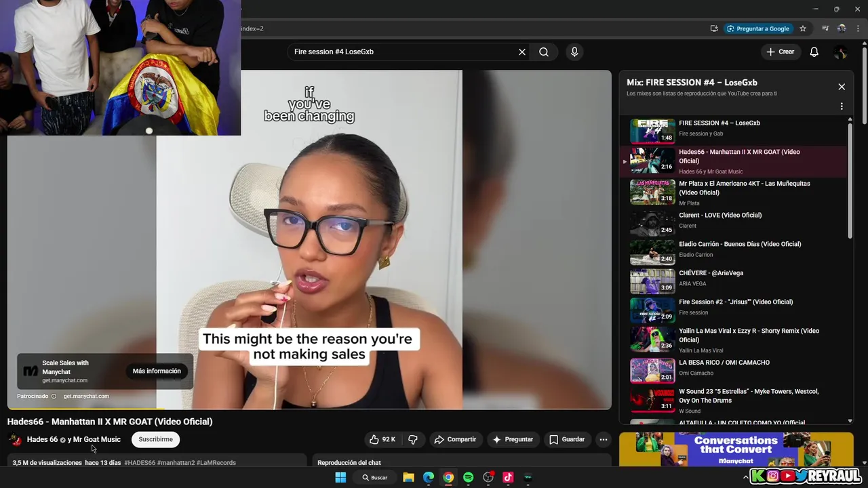868x488 pixels.
Task: Click the Suscribirme button
Action: tap(155, 439)
